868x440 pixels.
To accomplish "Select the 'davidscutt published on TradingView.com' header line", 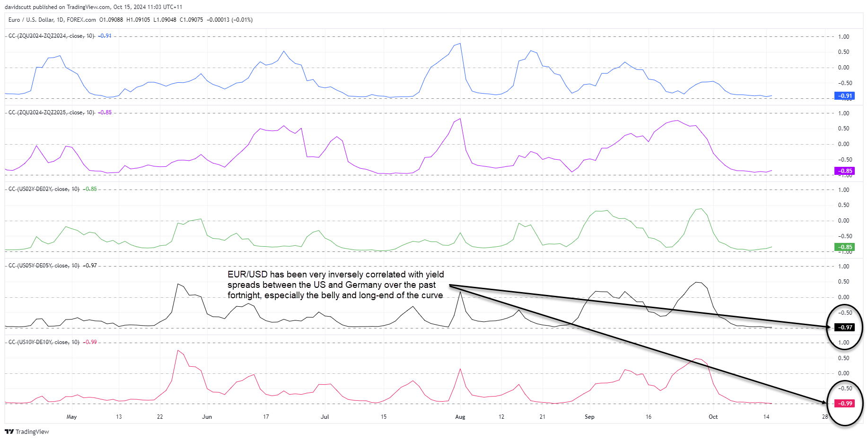I will pos(93,7).
